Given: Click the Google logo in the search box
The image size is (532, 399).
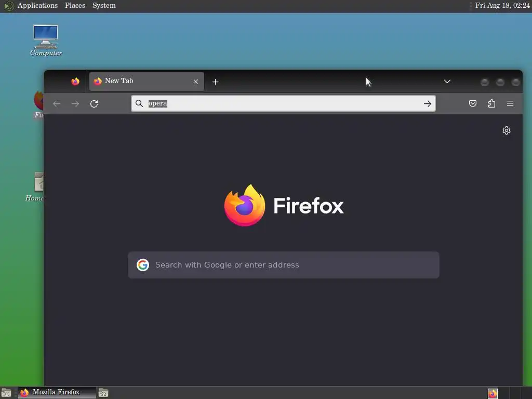Looking at the screenshot, I should [143, 264].
